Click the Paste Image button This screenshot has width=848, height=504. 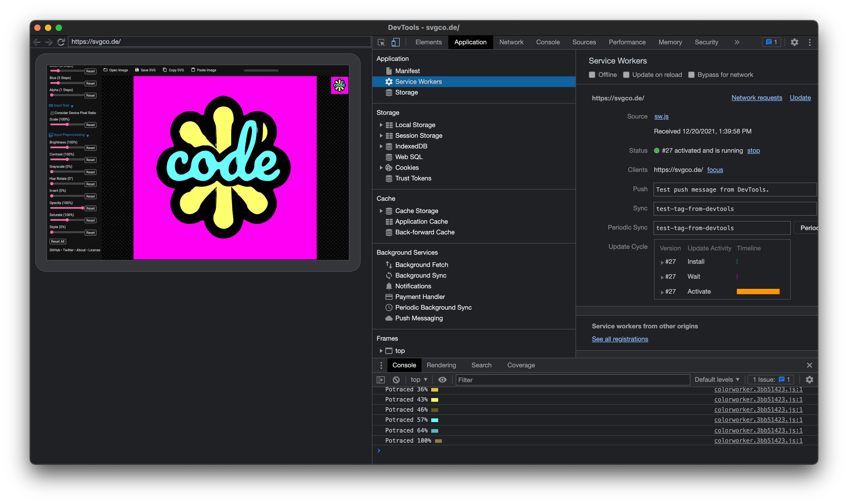[202, 70]
